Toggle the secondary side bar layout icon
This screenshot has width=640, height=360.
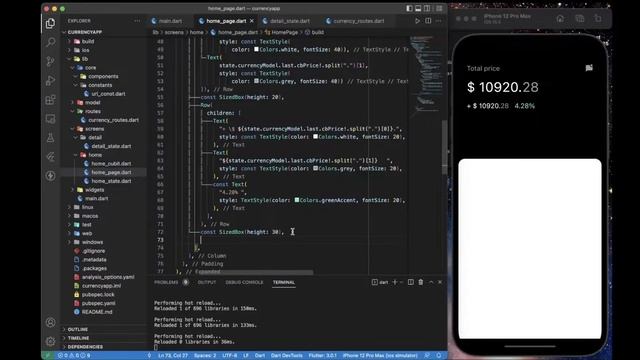[x=427, y=8]
